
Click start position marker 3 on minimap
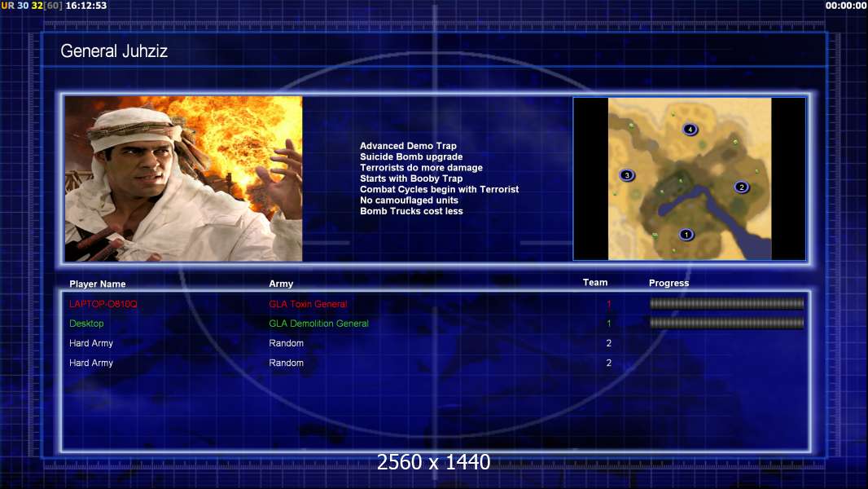tap(627, 175)
